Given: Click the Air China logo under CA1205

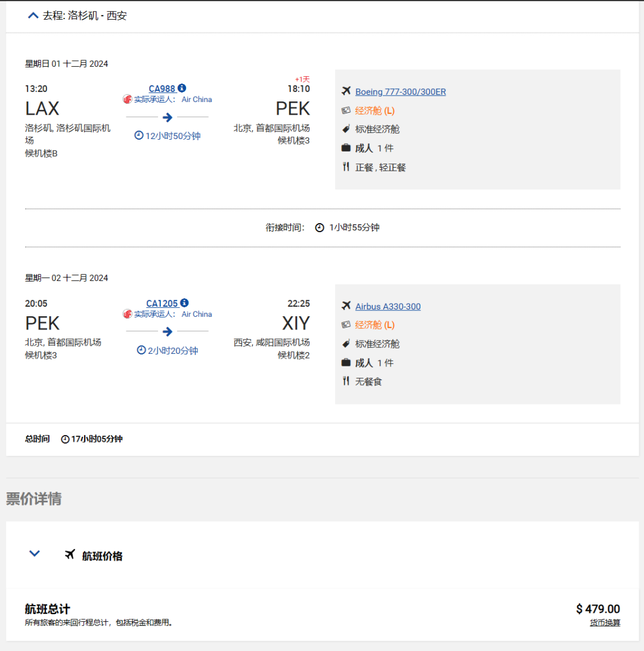Looking at the screenshot, I should pos(128,314).
